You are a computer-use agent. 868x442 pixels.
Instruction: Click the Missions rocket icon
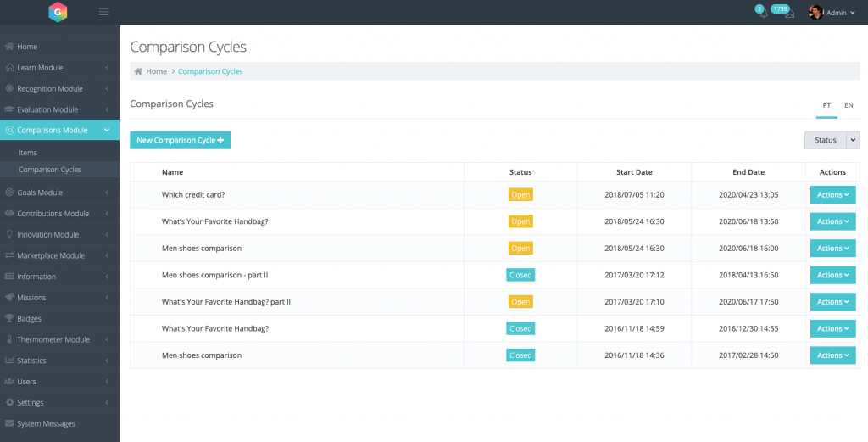tap(9, 298)
